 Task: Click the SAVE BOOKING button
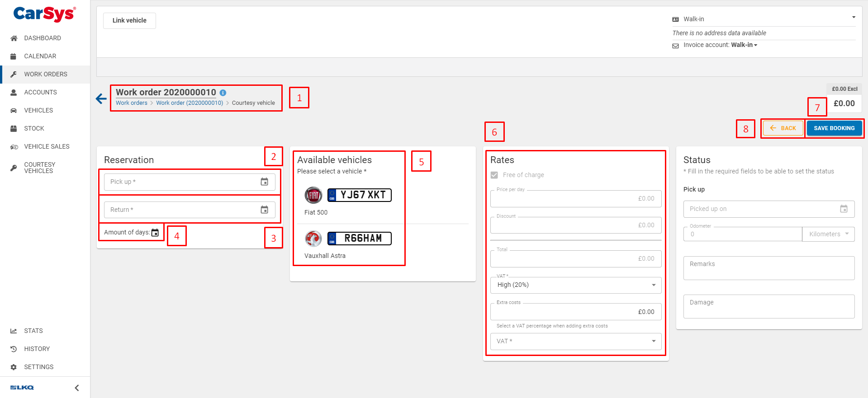834,128
